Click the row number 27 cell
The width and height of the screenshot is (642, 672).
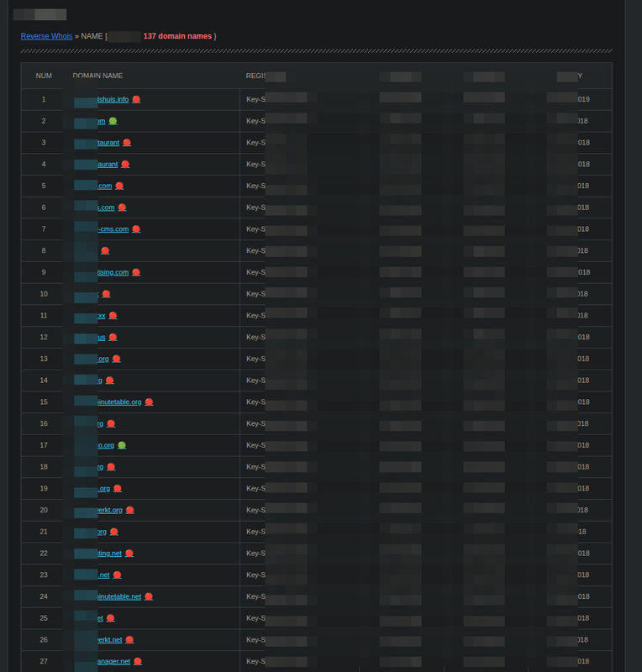[x=44, y=662]
